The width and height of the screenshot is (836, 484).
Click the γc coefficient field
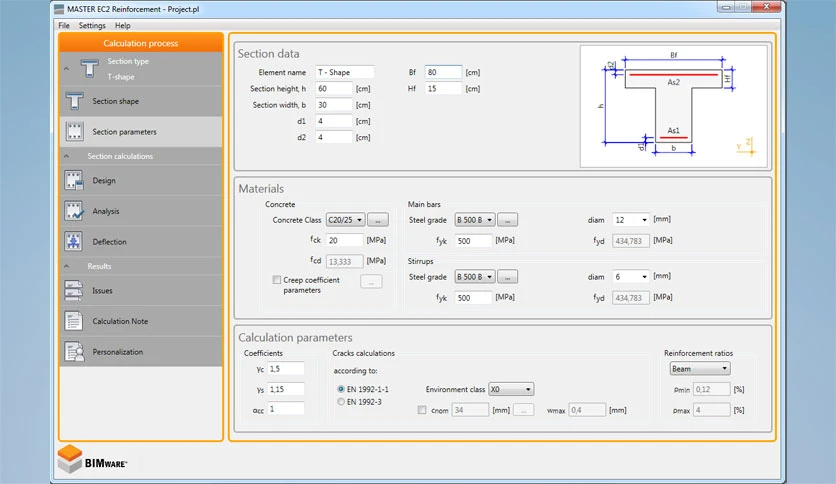(286, 368)
